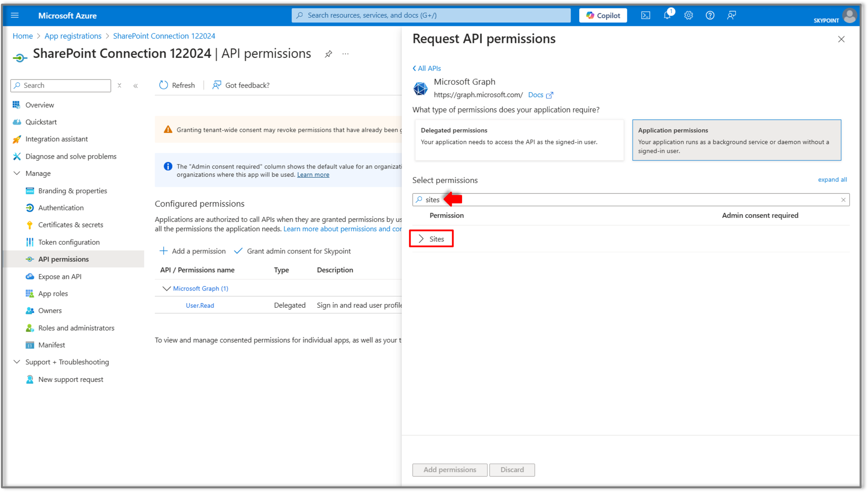This screenshot has width=868, height=492.
Task: Open the portal hamburger menu
Action: click(x=14, y=15)
